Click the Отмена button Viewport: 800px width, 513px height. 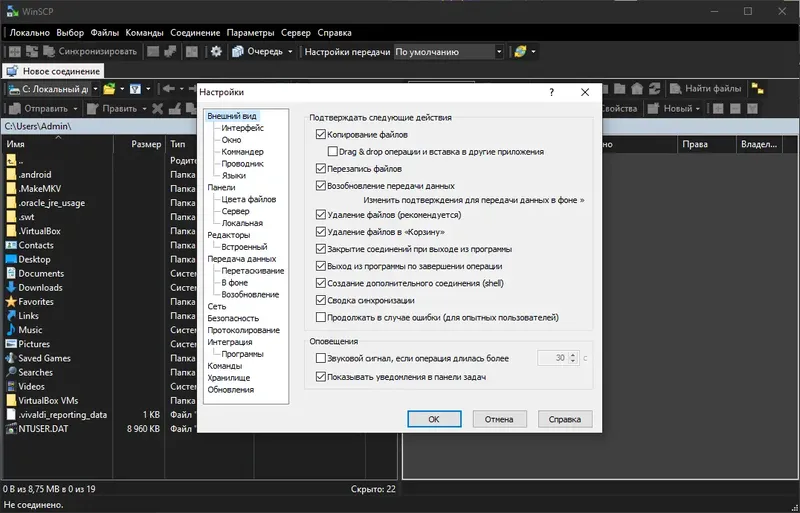[499, 419]
